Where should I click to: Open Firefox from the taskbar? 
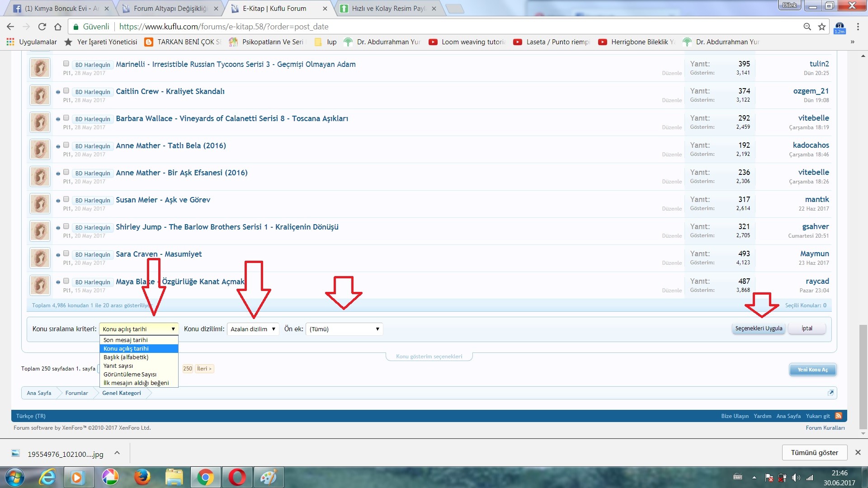tap(142, 477)
